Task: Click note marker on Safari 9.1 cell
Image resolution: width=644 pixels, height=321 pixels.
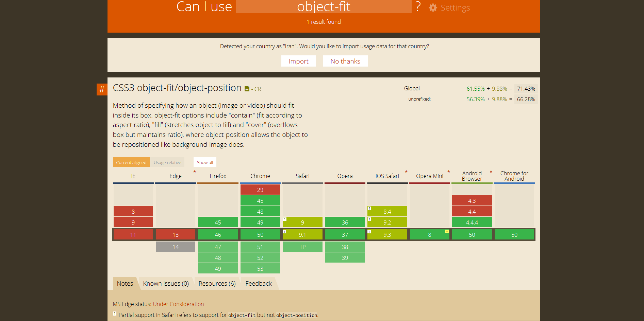Action: pos(285,232)
